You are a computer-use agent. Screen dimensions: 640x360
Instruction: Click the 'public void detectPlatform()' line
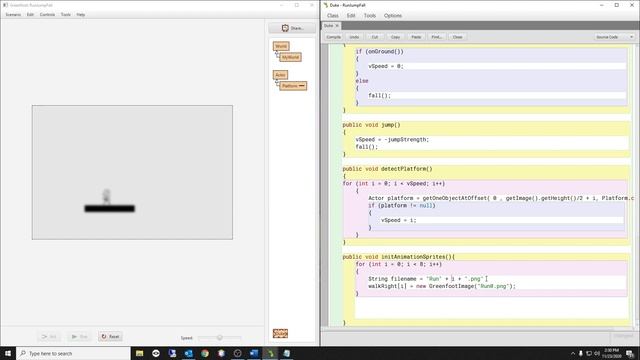(387, 169)
